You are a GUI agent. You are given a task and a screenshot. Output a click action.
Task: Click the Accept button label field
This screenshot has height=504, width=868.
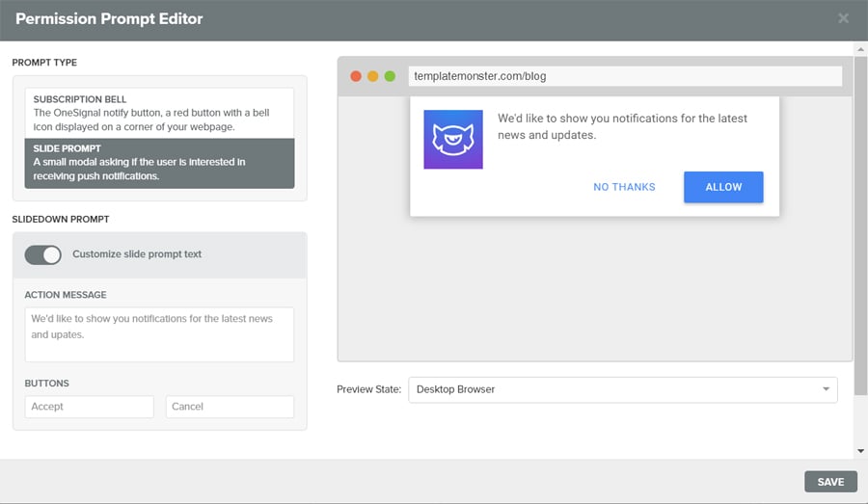89,407
